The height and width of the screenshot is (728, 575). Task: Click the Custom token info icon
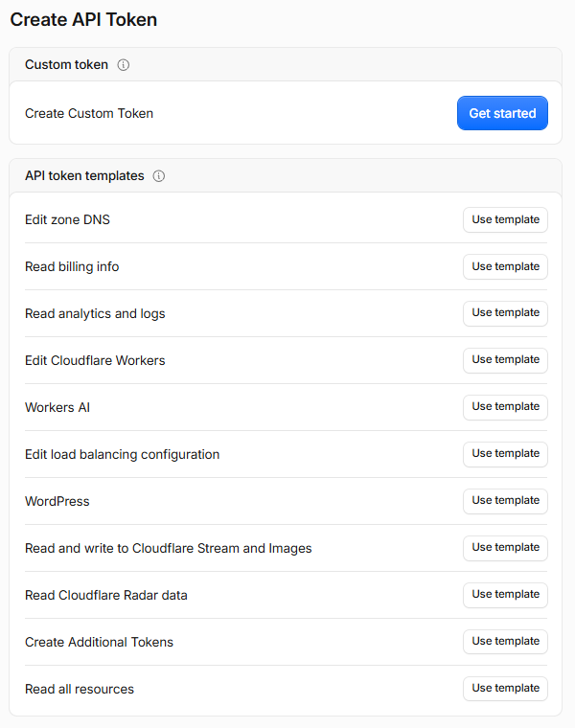[x=123, y=64]
